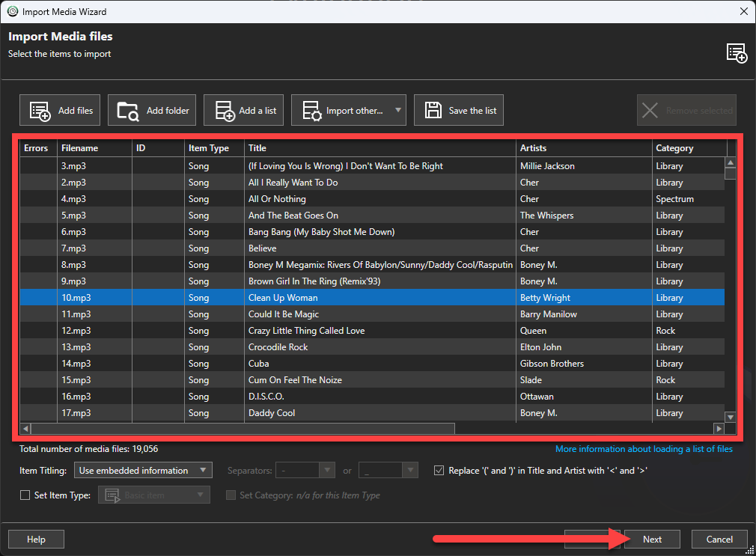Click the import list icon at top right
Viewport: 756px width, 556px height.
pos(736,54)
